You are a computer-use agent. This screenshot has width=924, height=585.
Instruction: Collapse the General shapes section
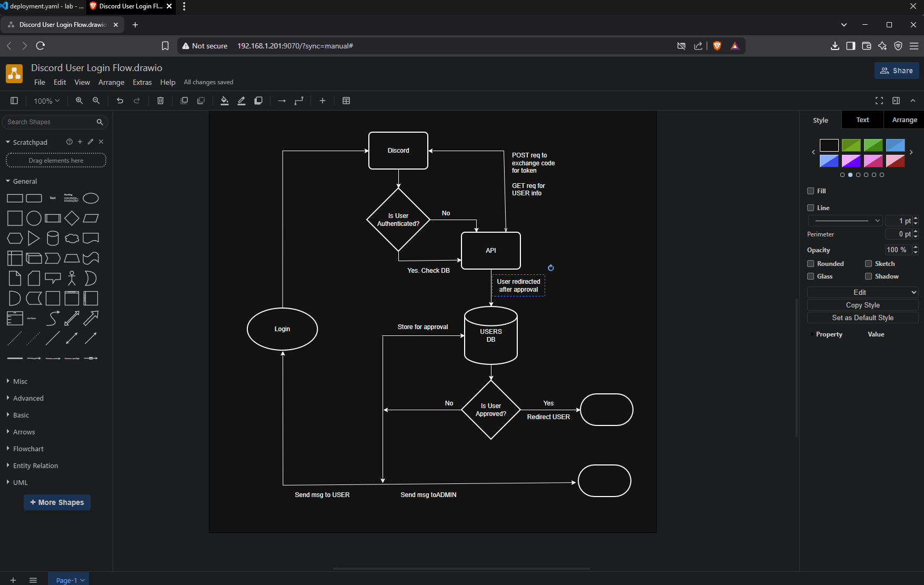tap(25, 181)
